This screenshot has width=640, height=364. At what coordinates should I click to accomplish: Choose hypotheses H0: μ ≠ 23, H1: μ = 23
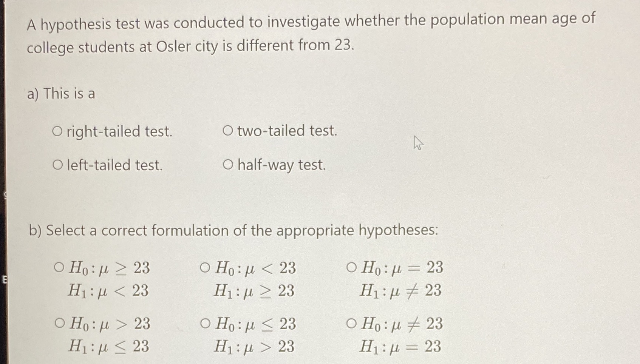[352, 324]
